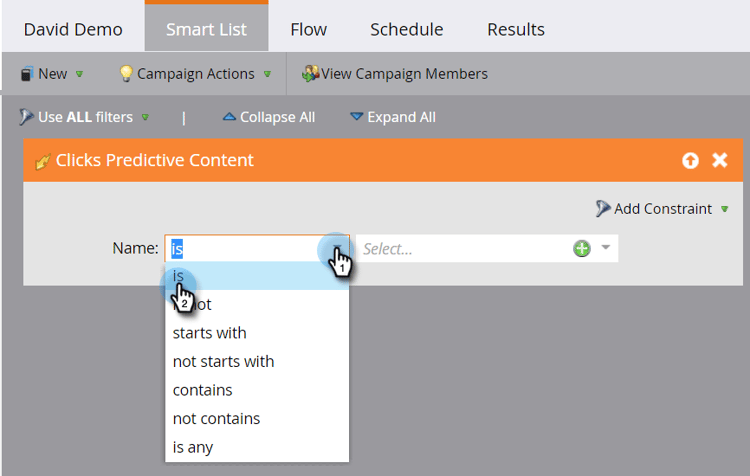Click the New trash-can icon

pos(27,74)
